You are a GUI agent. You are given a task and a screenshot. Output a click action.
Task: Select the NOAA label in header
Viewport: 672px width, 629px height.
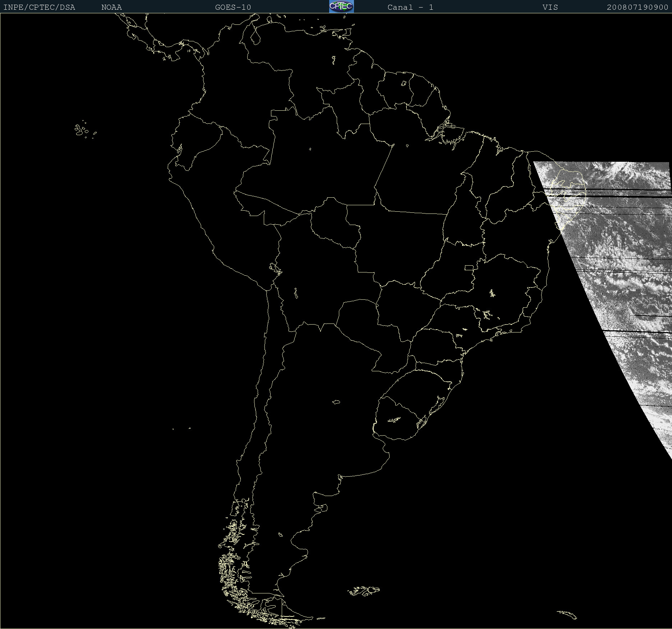111,8
